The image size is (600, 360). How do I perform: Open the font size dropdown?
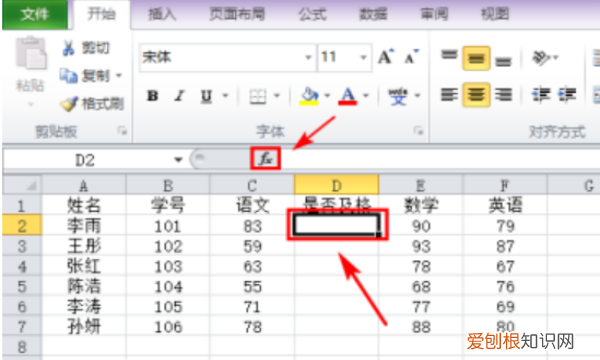point(363,57)
